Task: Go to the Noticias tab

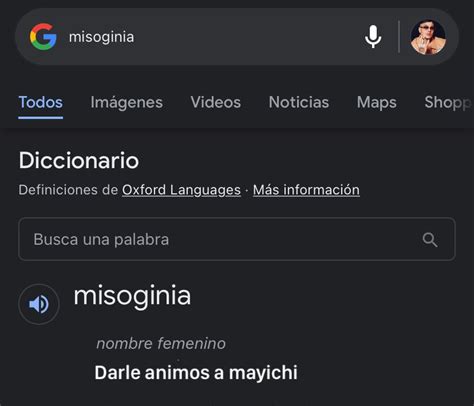Action: click(x=299, y=102)
